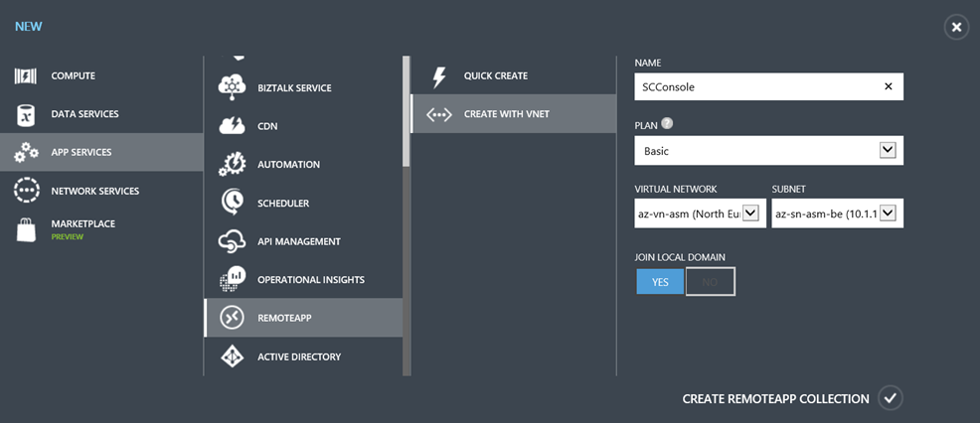Choose Operational Insights from the list

304,280
